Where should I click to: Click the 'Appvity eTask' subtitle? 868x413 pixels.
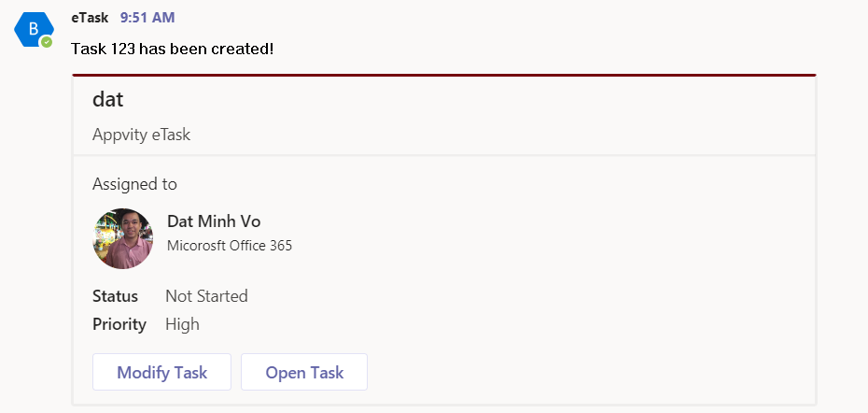[x=141, y=135]
